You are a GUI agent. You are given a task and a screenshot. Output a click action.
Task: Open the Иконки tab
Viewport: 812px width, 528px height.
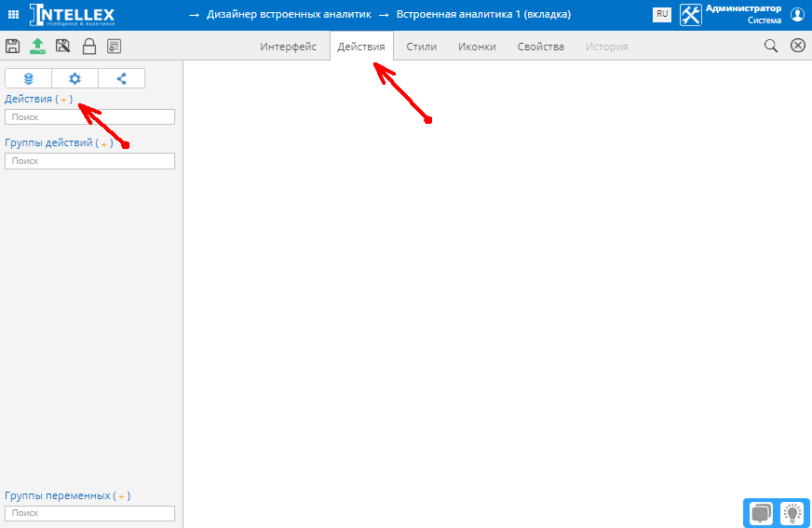pyautogui.click(x=477, y=47)
